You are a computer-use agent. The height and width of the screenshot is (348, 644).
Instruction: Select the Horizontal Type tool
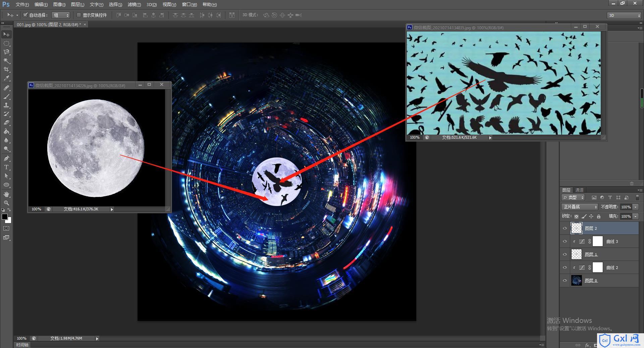click(x=6, y=167)
